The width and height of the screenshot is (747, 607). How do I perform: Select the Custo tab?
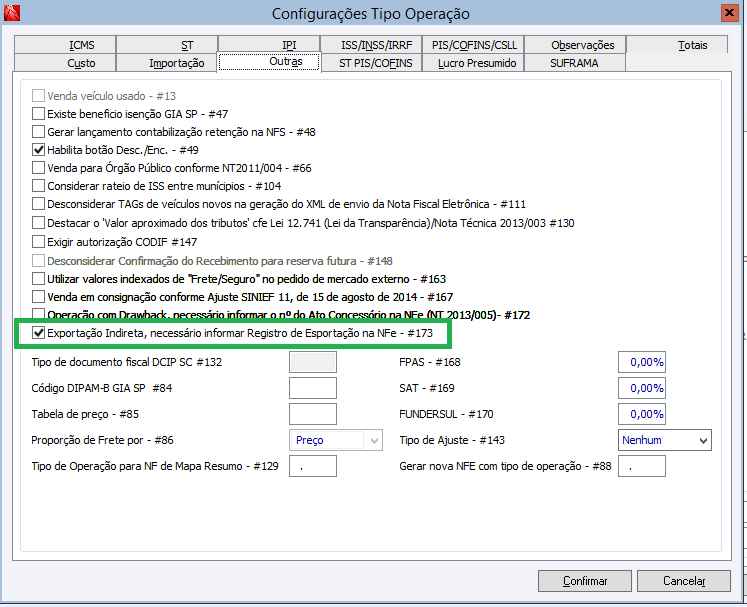(x=65, y=63)
